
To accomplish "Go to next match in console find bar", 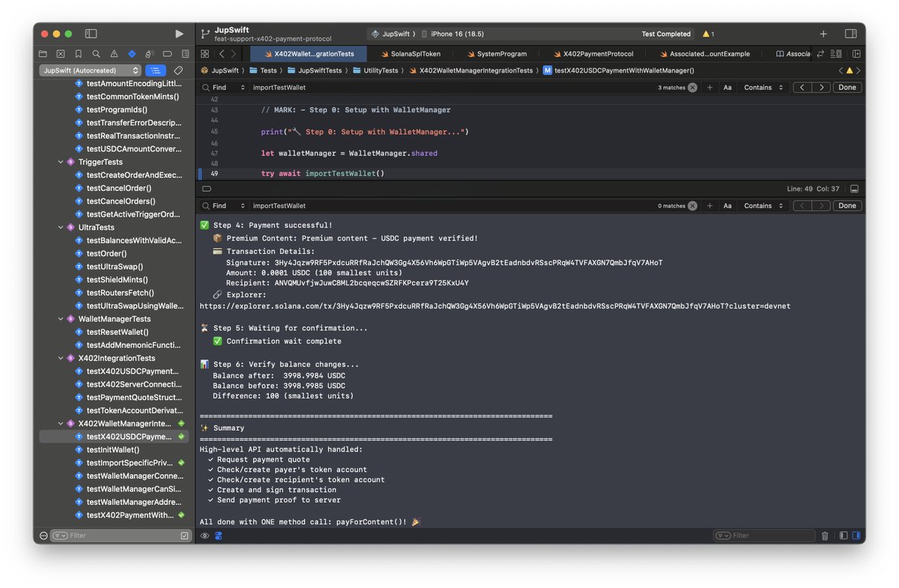I will (x=821, y=205).
